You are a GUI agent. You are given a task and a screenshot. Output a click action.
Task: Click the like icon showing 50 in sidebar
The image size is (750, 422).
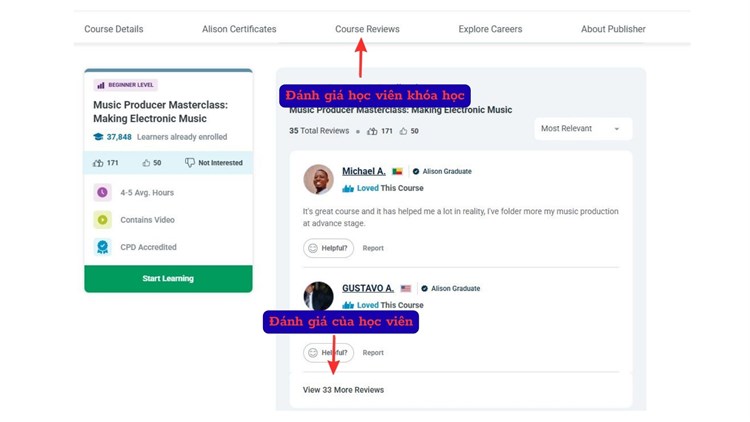click(x=146, y=163)
